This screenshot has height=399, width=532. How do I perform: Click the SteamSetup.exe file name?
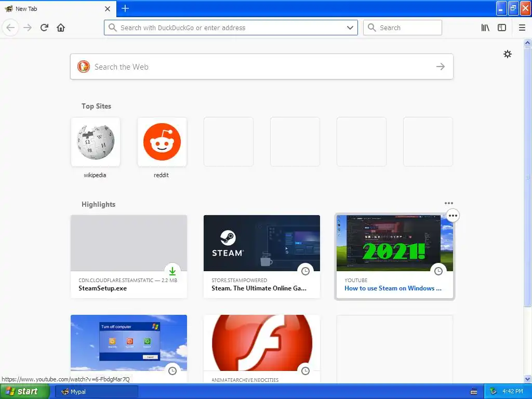coord(102,288)
